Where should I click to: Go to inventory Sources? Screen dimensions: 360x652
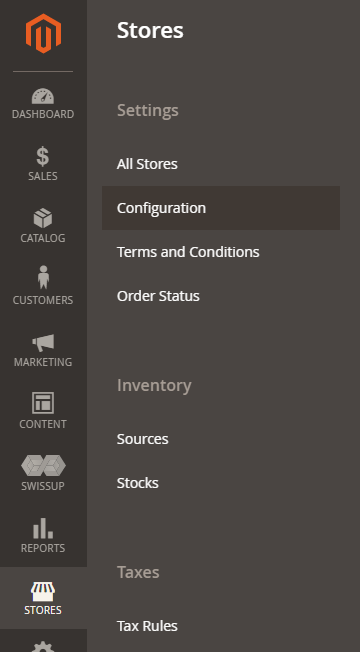143,439
